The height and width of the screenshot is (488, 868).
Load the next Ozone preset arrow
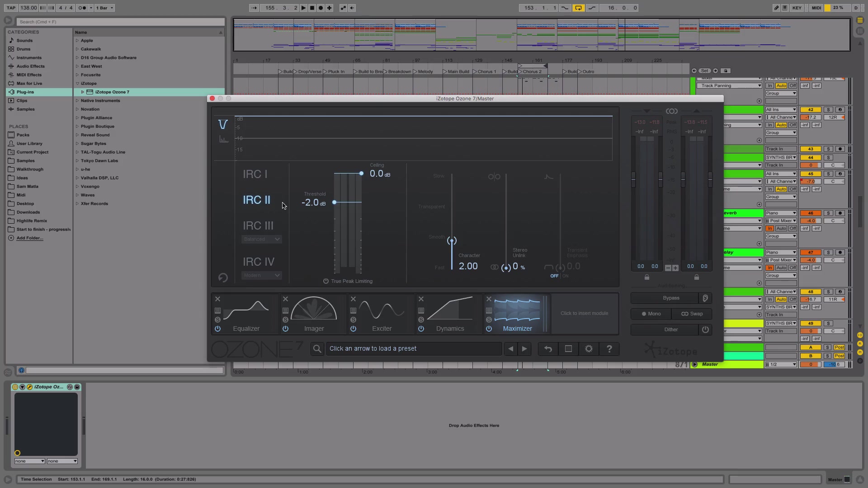524,349
